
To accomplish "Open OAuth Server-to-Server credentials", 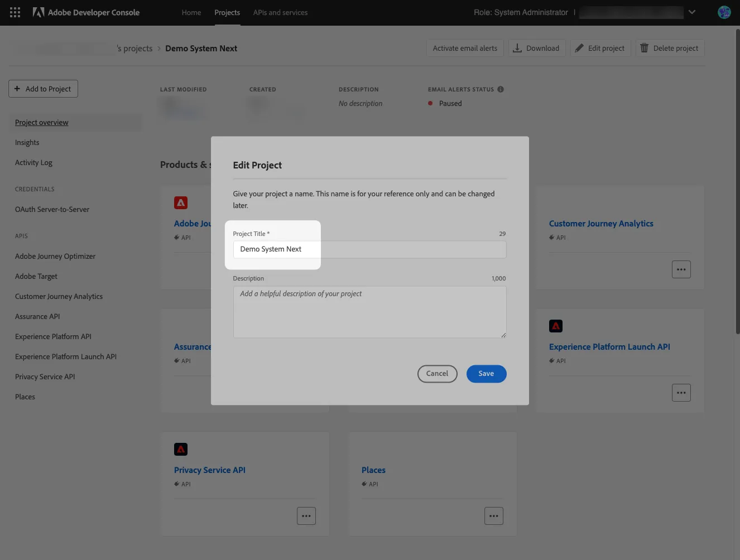I will pos(52,210).
